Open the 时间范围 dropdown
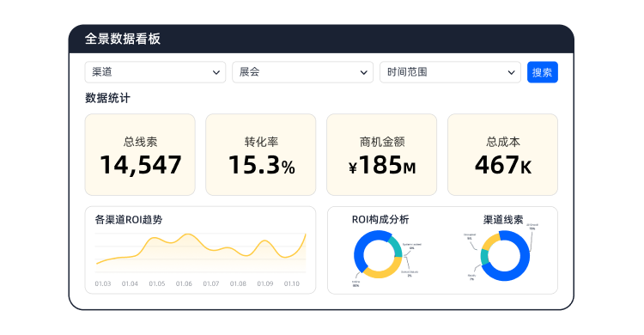Viewport: 644px width, 335px height. [x=450, y=72]
